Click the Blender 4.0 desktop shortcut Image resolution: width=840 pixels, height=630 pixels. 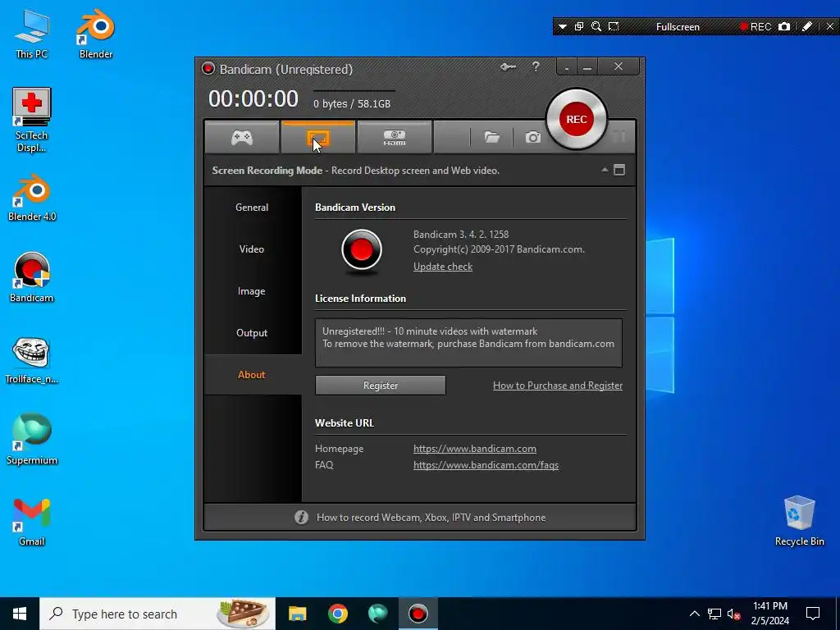pos(32,198)
